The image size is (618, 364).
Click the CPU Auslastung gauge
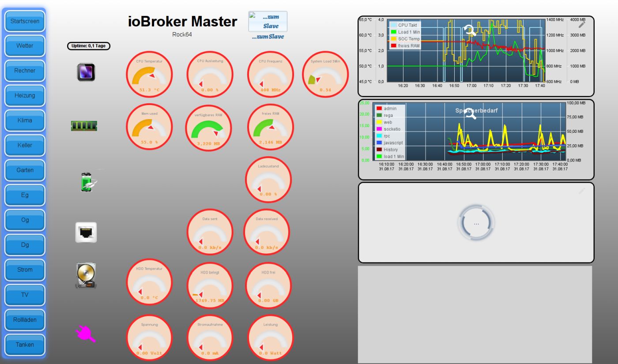pos(210,75)
